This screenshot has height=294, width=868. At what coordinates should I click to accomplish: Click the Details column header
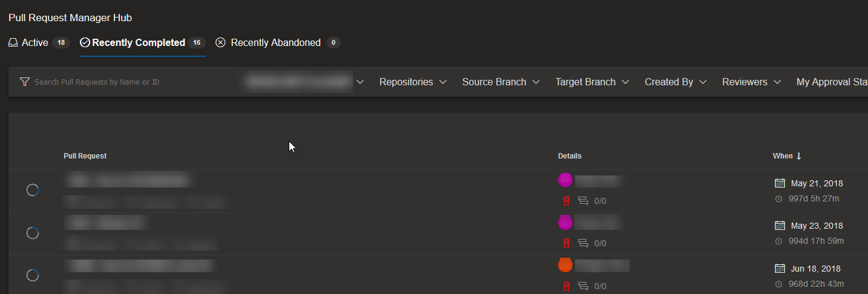pyautogui.click(x=570, y=156)
